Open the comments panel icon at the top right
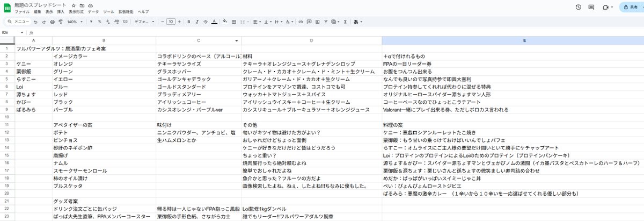 [591, 7]
